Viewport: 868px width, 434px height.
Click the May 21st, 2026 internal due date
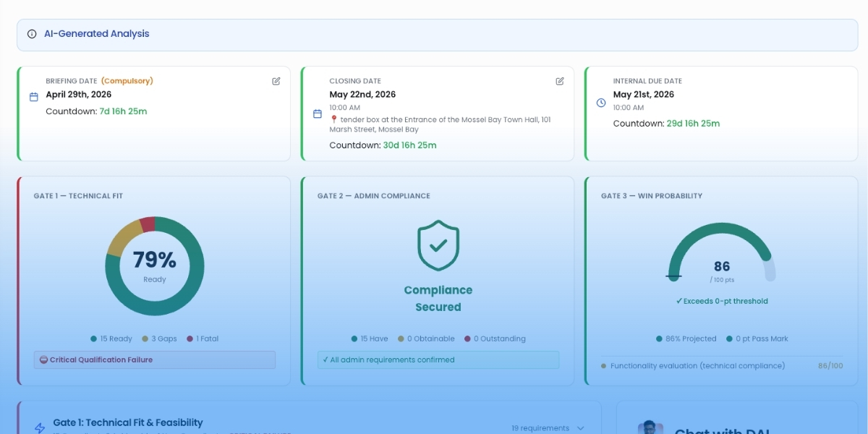point(644,95)
